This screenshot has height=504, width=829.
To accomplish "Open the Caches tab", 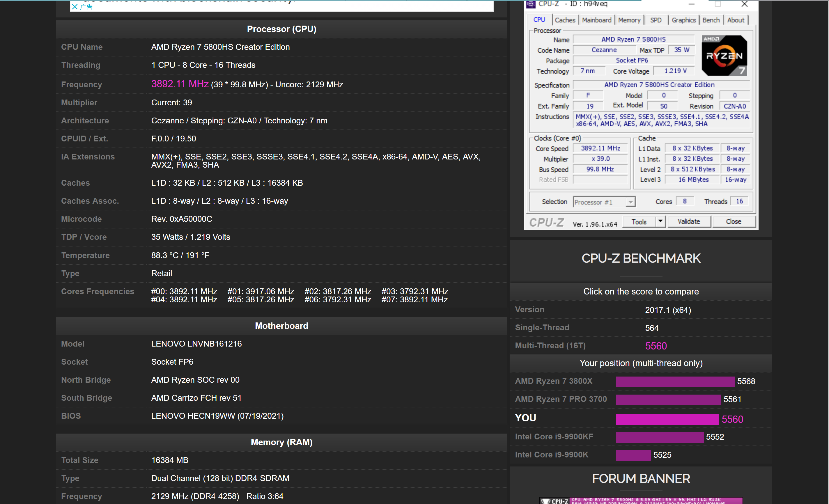I will (x=565, y=20).
